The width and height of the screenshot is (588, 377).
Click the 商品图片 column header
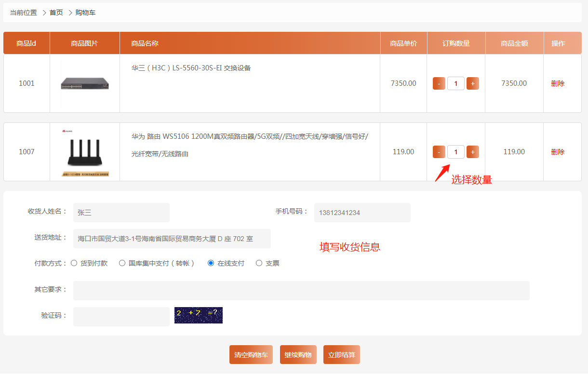point(84,43)
